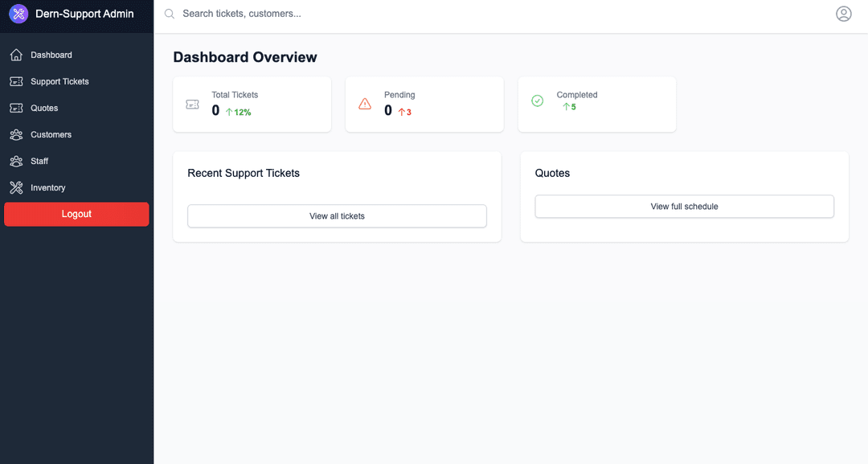
Task: Open Dashboard in the sidebar
Action: click(76, 55)
